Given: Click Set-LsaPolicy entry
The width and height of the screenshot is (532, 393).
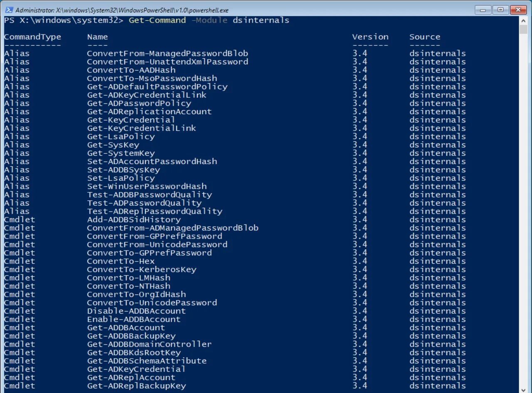Looking at the screenshot, I should (x=121, y=178).
